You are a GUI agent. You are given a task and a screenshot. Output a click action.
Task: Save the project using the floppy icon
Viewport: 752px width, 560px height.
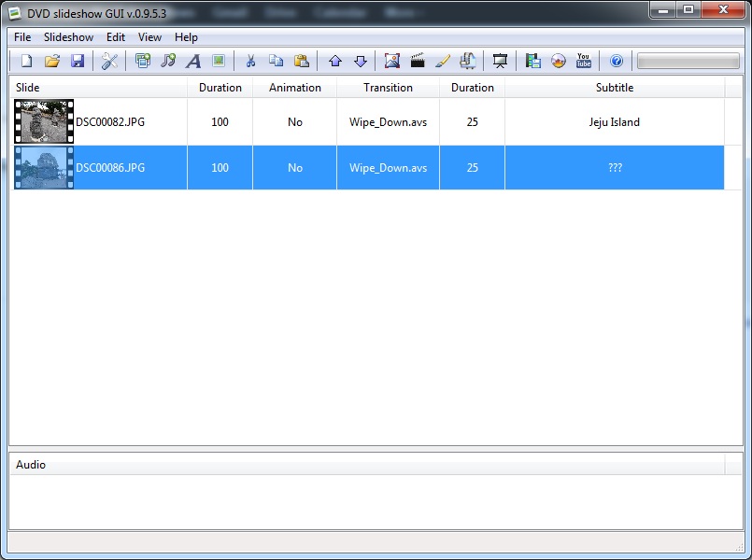click(x=78, y=61)
